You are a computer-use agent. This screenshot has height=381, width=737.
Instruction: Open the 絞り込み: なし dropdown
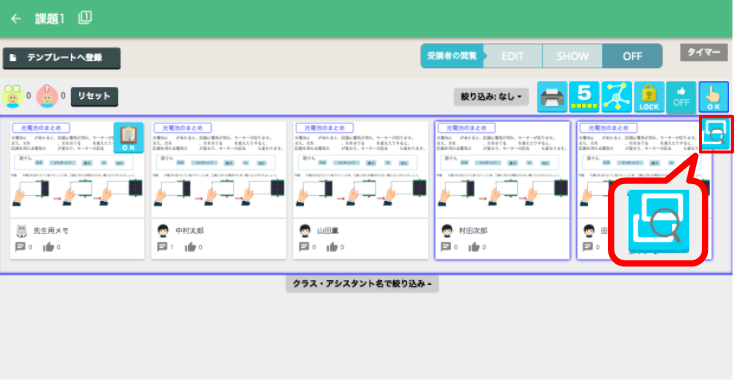491,97
